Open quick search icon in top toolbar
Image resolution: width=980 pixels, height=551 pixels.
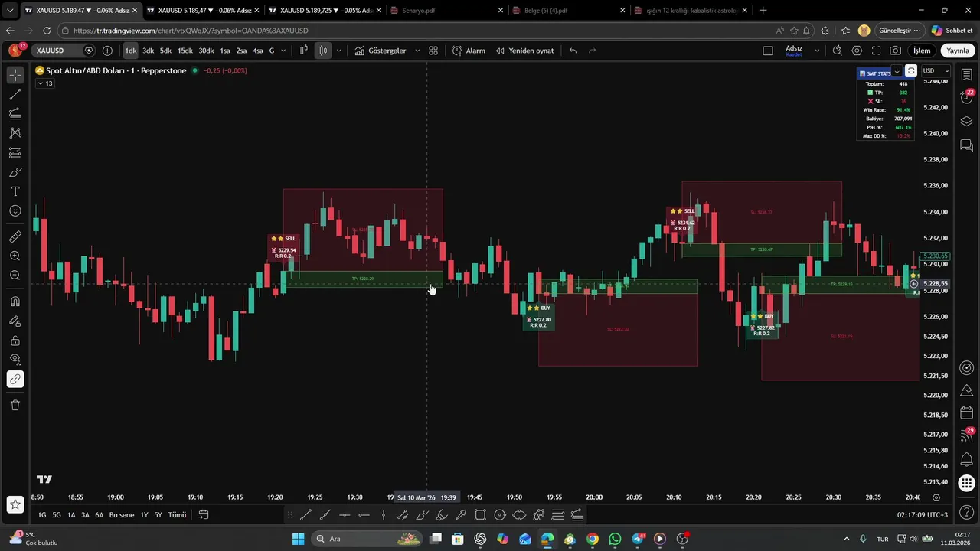[838, 51]
